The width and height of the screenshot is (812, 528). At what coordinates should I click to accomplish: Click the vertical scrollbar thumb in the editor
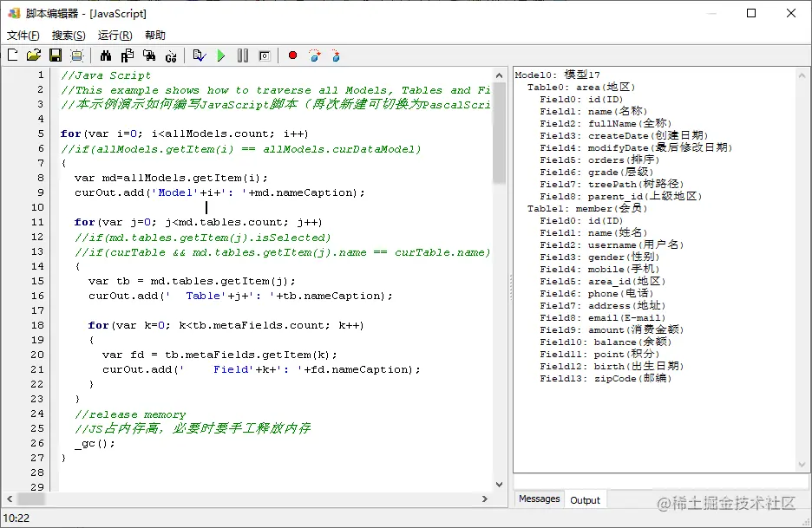(499, 133)
